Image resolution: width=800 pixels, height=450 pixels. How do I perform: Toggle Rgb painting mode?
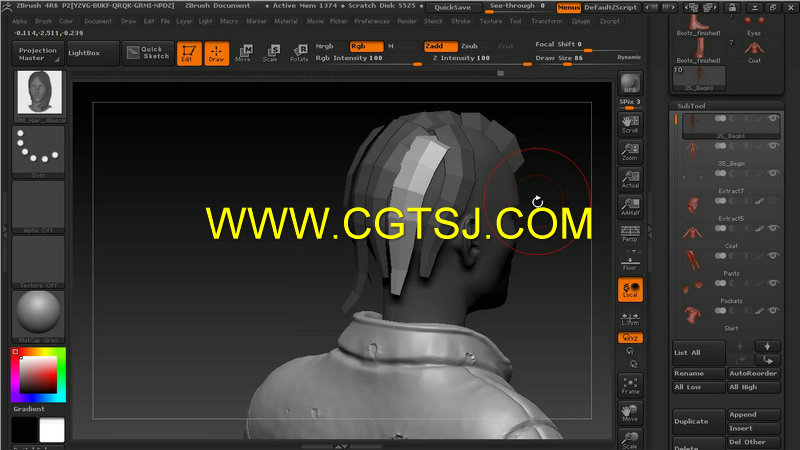366,46
